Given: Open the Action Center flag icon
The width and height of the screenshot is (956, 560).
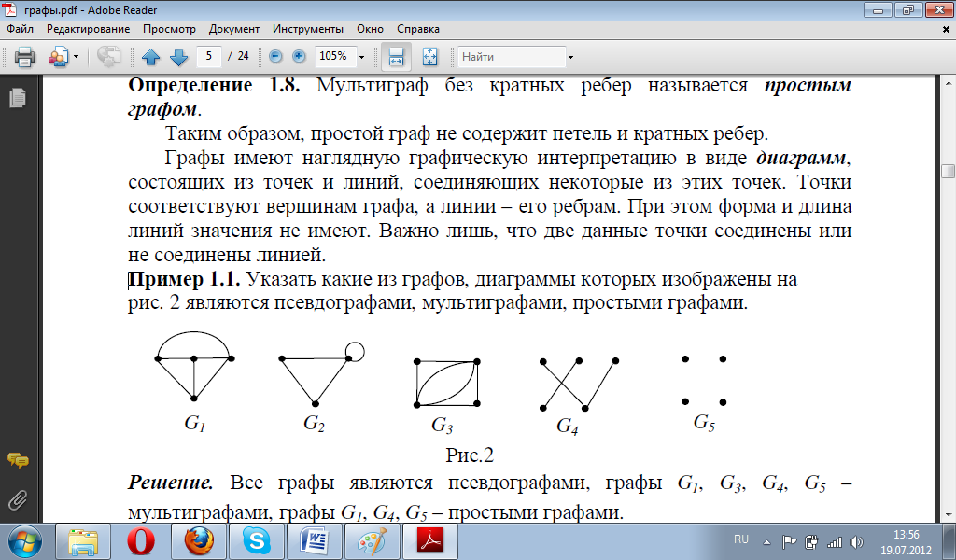Looking at the screenshot, I should 789,541.
